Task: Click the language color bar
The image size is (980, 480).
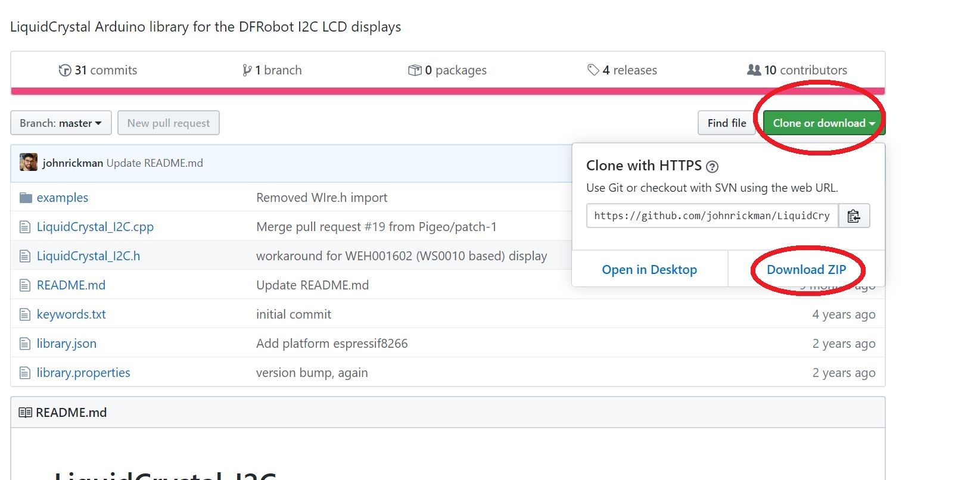Action: pos(447,91)
